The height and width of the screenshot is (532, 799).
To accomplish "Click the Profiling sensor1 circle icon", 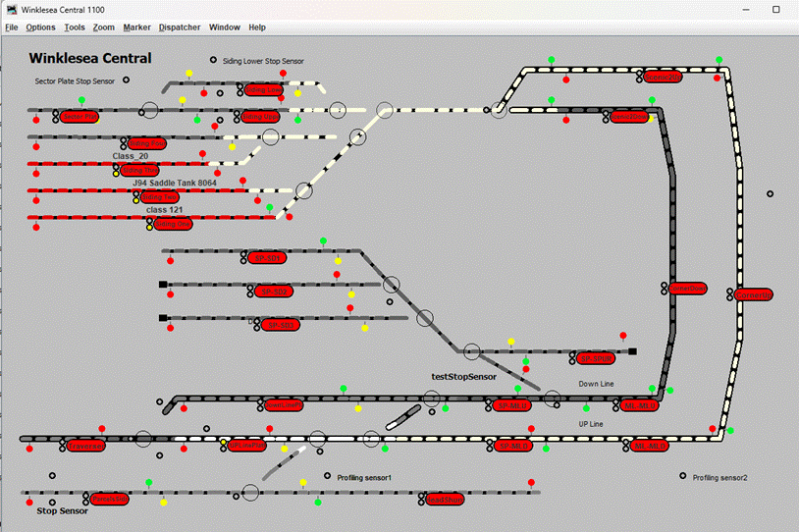I will click(x=328, y=477).
